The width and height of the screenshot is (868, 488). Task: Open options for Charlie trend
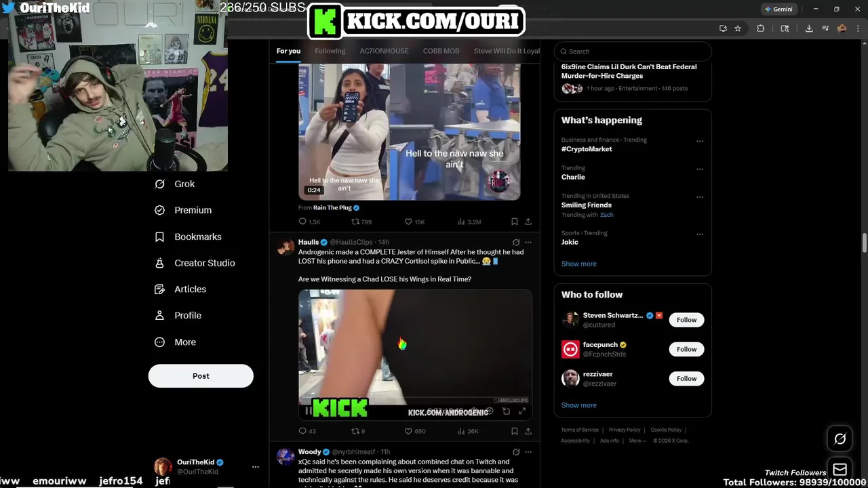coord(700,169)
